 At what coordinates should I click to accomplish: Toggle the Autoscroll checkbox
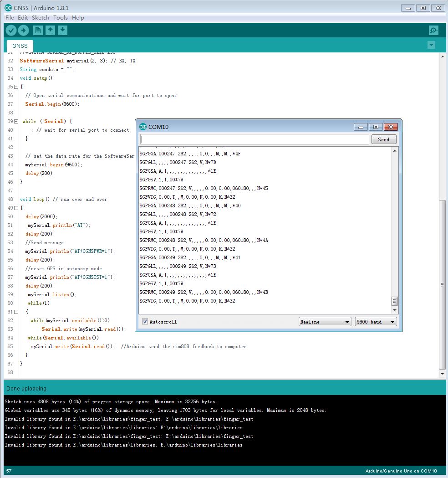(x=145, y=322)
